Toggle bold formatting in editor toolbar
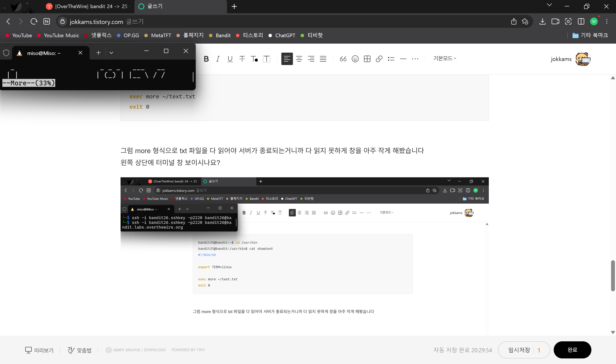Screen dimensions: 616x364 coord(206,59)
